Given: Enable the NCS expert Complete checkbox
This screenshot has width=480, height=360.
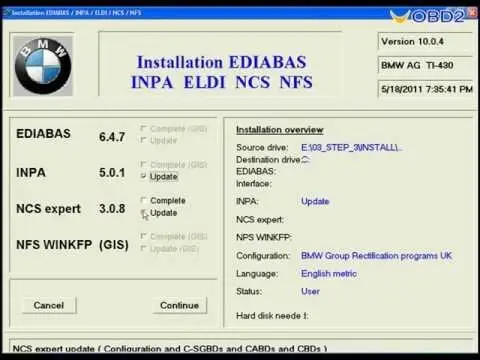Looking at the screenshot, I should pyautogui.click(x=143, y=200).
